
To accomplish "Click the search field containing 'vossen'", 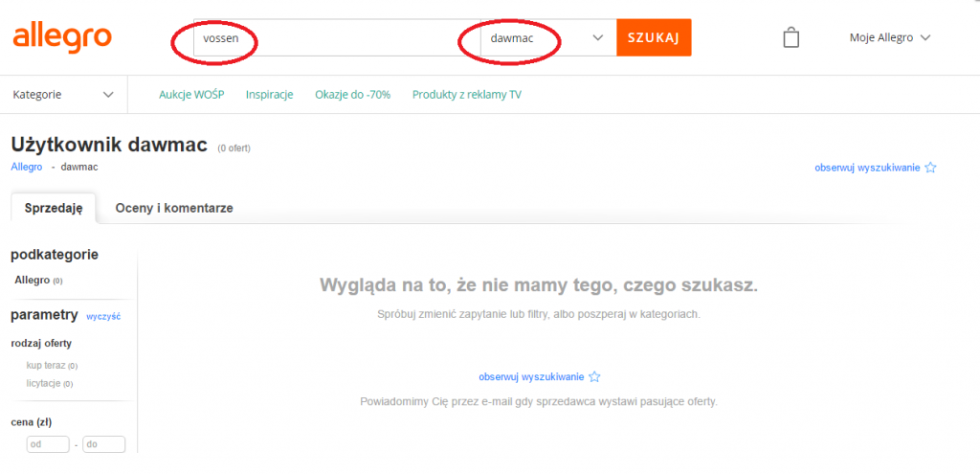I will coord(337,37).
